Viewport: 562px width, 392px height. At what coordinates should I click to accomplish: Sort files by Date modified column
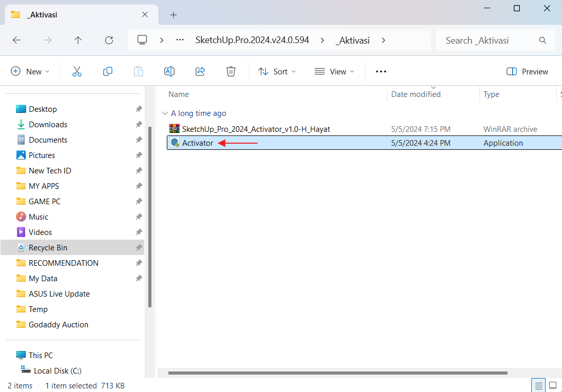pos(416,94)
